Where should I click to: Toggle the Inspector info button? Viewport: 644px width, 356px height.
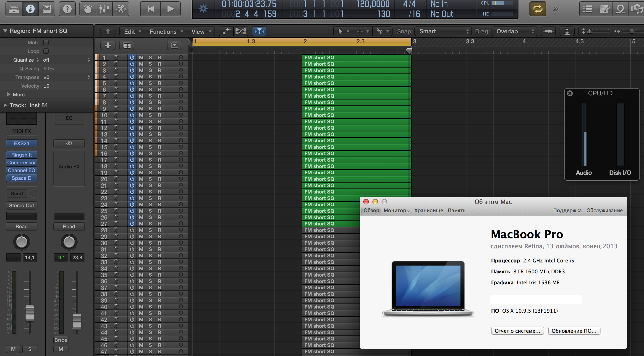pyautogui.click(x=30, y=9)
